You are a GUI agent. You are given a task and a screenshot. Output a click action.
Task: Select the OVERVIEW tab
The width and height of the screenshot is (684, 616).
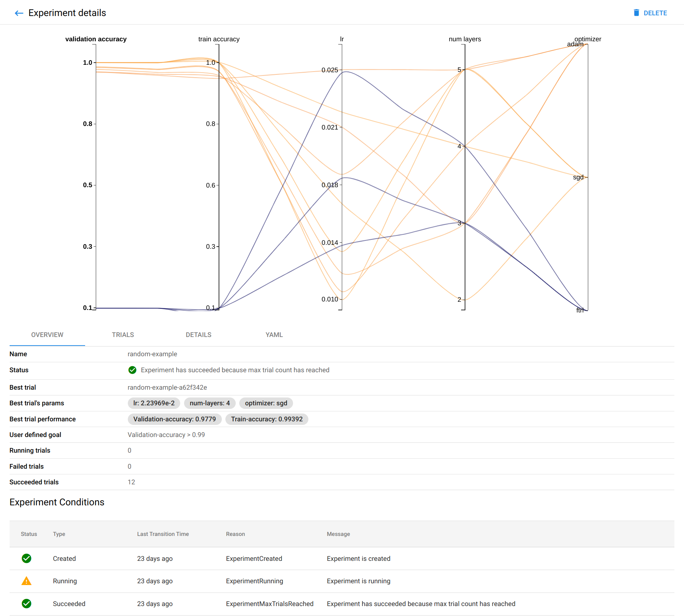[47, 335]
